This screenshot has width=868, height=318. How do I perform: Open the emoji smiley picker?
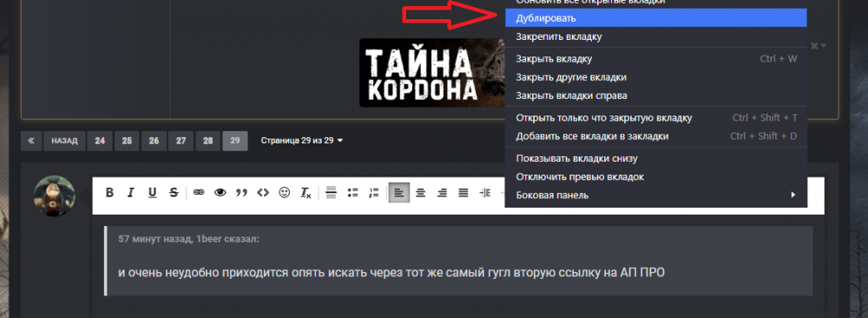285,193
